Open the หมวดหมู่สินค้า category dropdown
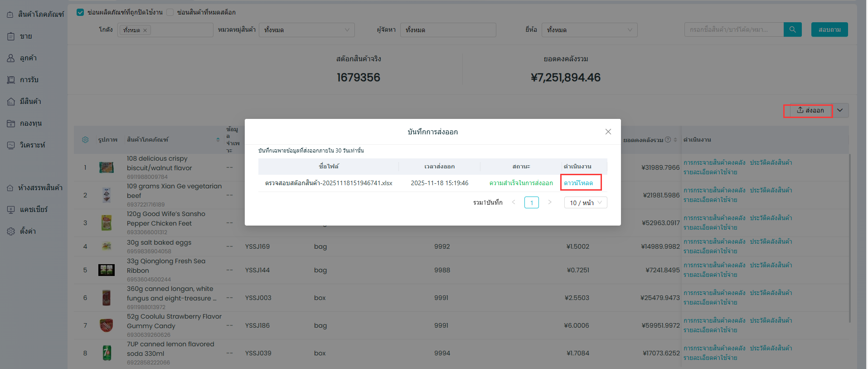 (306, 30)
